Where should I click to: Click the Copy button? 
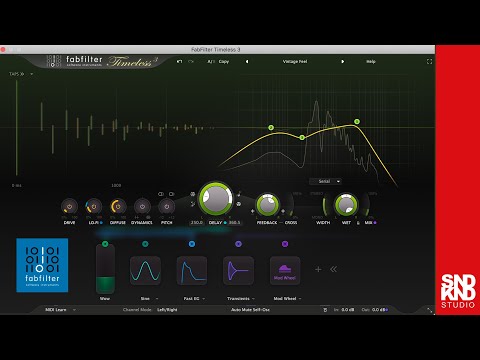pyautogui.click(x=224, y=62)
